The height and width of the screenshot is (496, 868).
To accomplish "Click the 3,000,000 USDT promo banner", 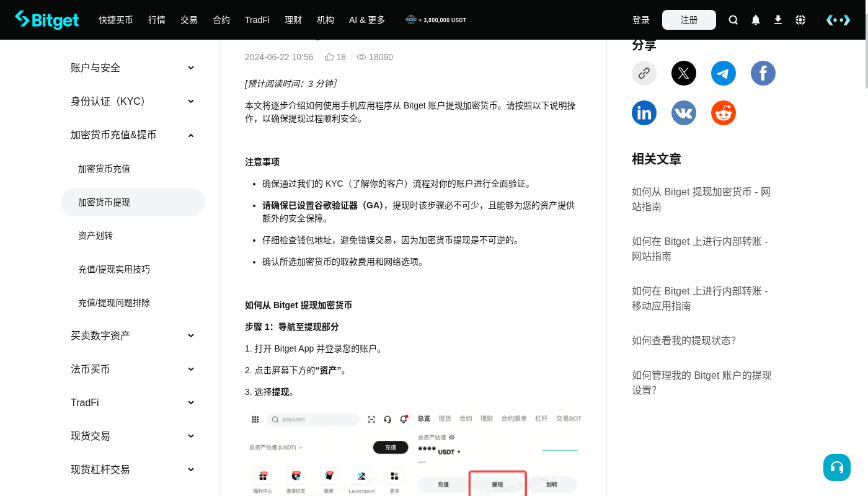I will tap(436, 20).
